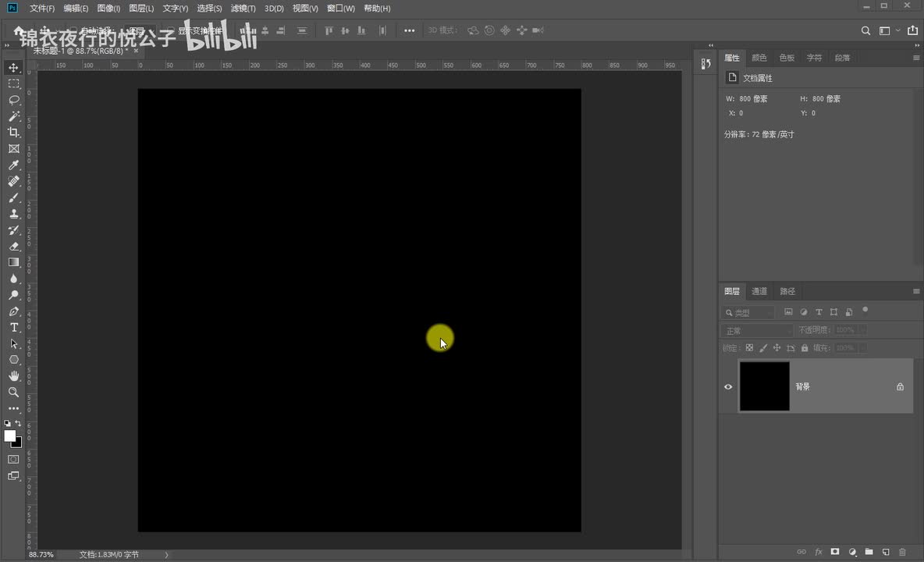Open the 滤镜(T) menu

click(243, 9)
